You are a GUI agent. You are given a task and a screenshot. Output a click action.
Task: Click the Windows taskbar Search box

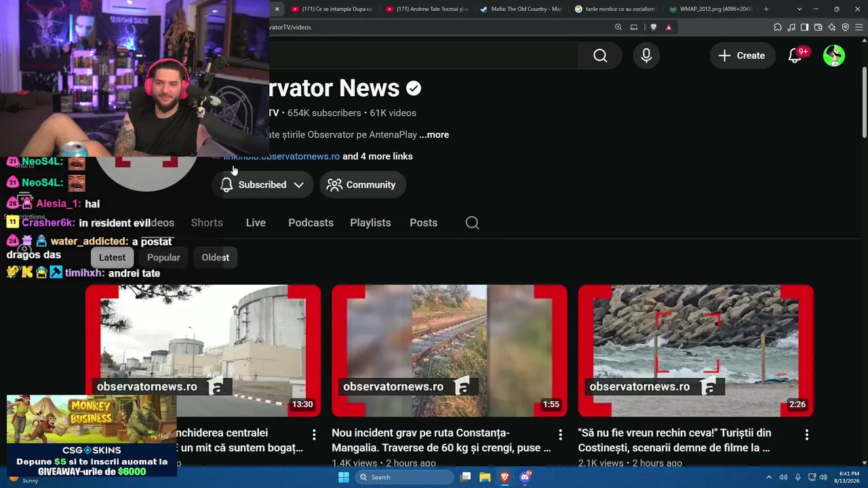tap(405, 477)
